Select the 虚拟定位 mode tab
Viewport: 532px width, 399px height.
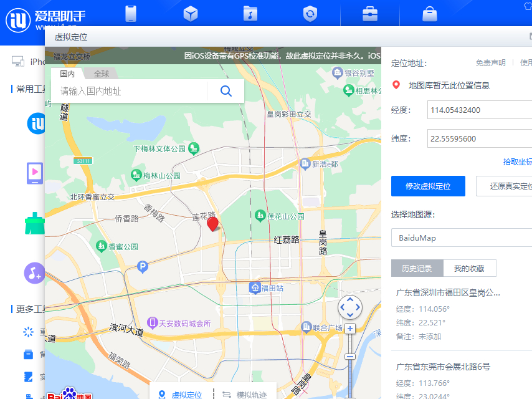click(181, 394)
